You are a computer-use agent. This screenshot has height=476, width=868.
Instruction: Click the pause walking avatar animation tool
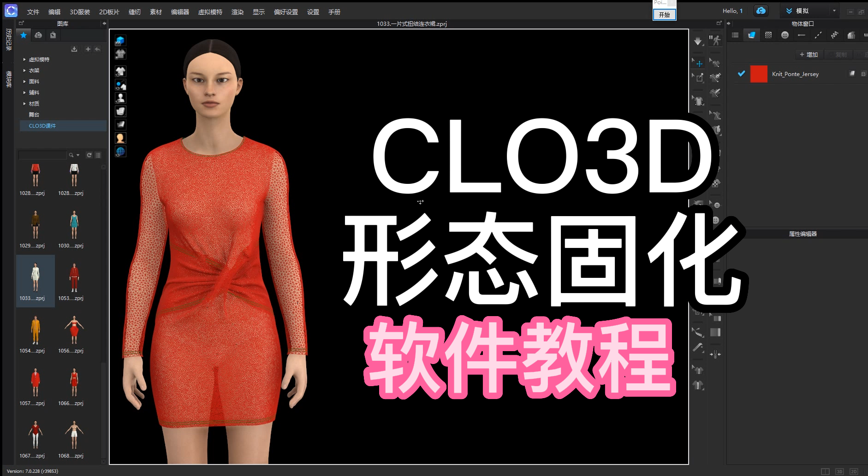click(715, 41)
